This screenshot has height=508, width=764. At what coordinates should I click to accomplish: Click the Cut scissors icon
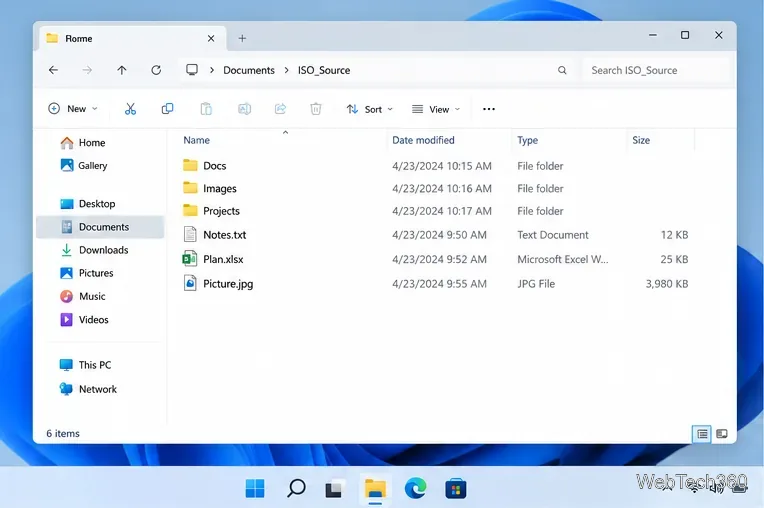click(x=130, y=109)
